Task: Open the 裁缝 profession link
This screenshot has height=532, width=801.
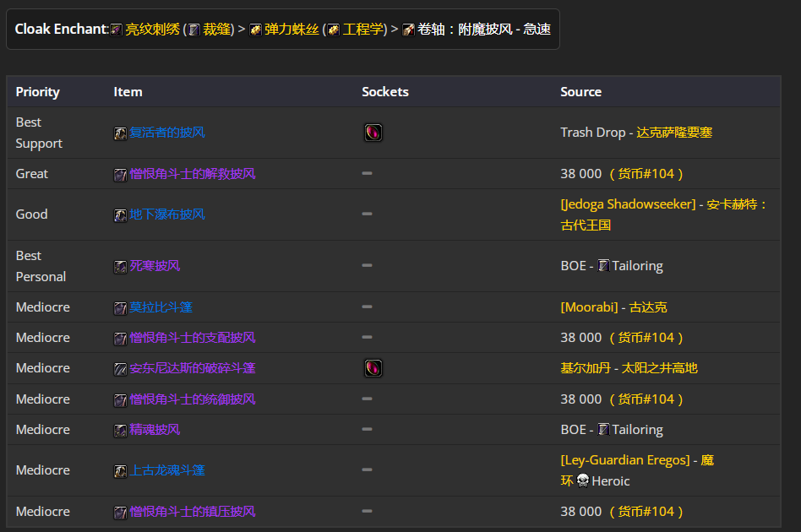Action: [x=216, y=30]
